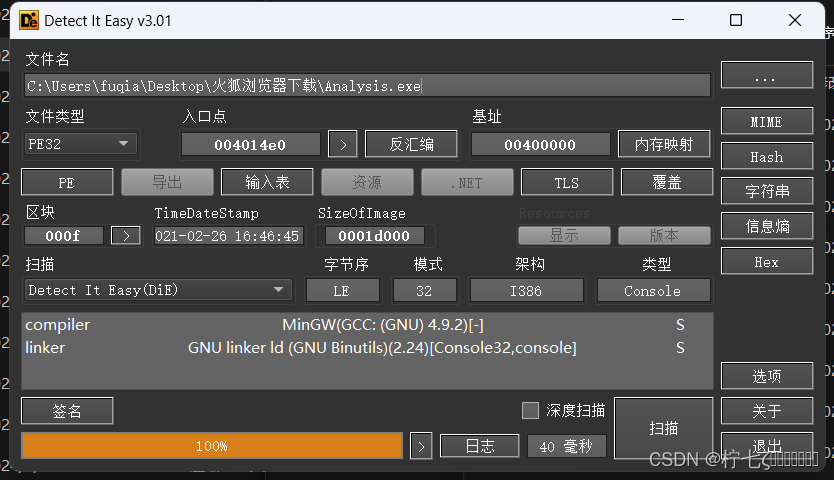834x480 pixels.
Task: Select the compiler MinGW result row
Action: click(368, 325)
